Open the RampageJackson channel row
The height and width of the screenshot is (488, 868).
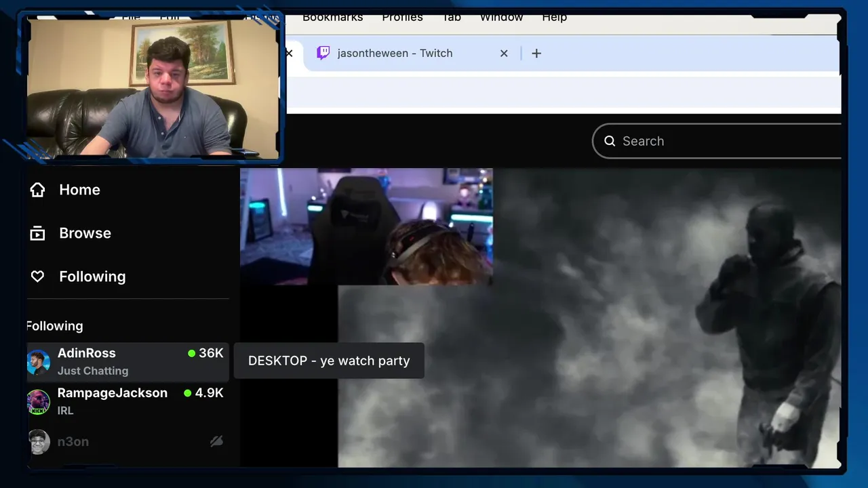pos(127,402)
